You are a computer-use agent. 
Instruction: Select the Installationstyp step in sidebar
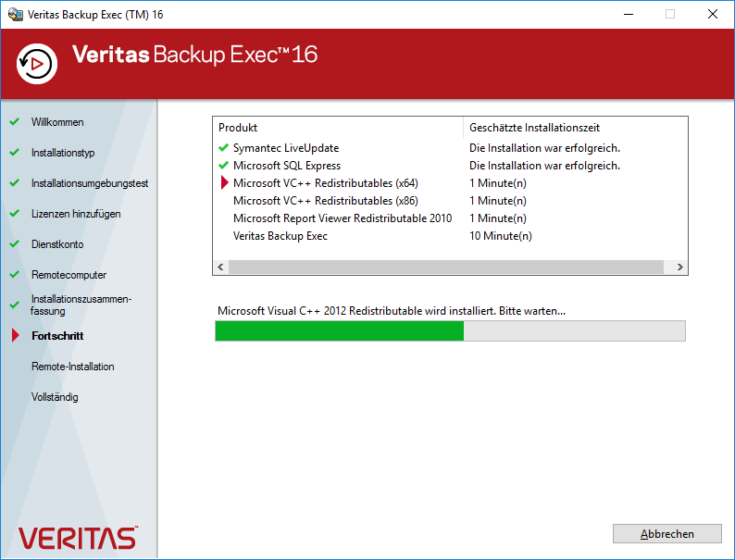click(x=63, y=153)
